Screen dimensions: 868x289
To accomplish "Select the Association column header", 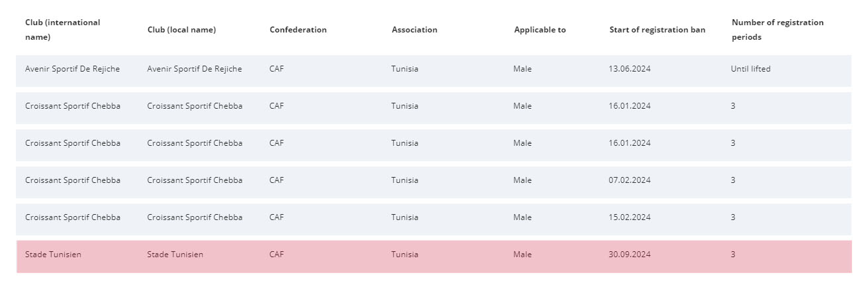I will (x=414, y=30).
